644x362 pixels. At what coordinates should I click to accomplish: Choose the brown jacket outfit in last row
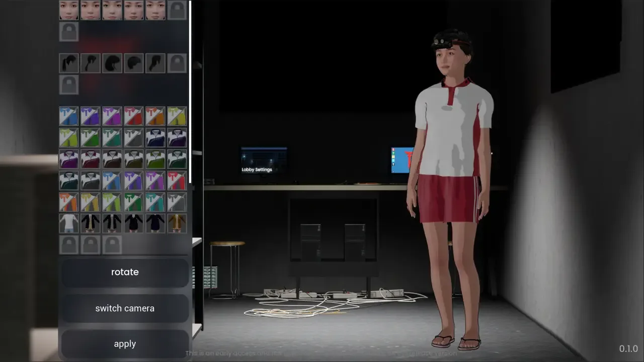click(x=177, y=223)
